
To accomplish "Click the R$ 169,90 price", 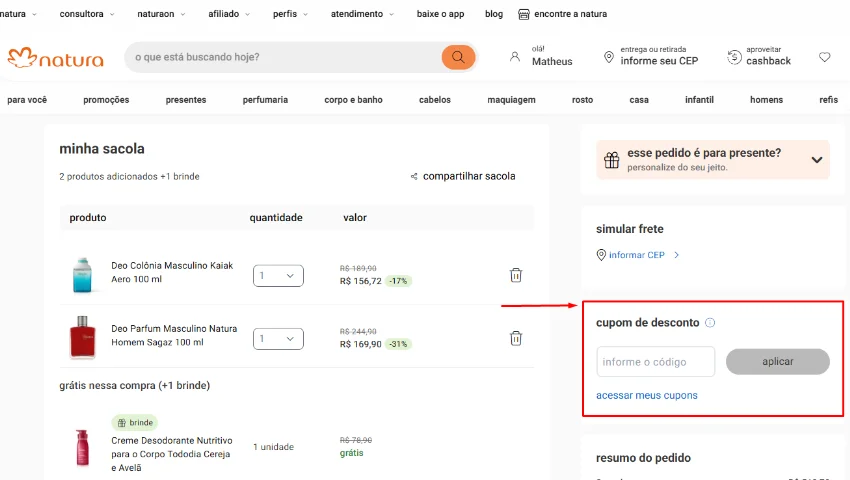I will pyautogui.click(x=360, y=344).
